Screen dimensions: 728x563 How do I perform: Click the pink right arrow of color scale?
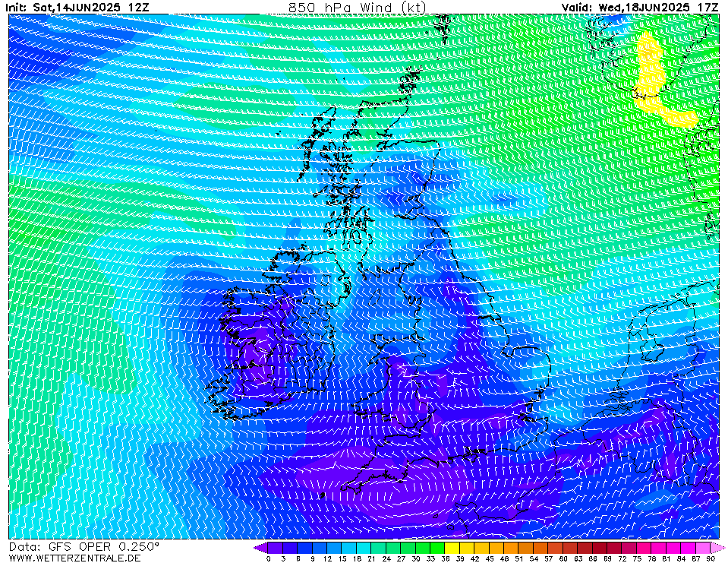tap(717, 548)
